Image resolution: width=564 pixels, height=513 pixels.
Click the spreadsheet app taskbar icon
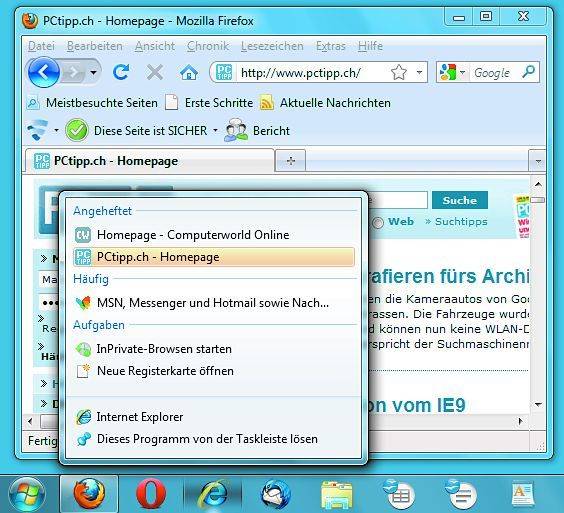coord(399,494)
